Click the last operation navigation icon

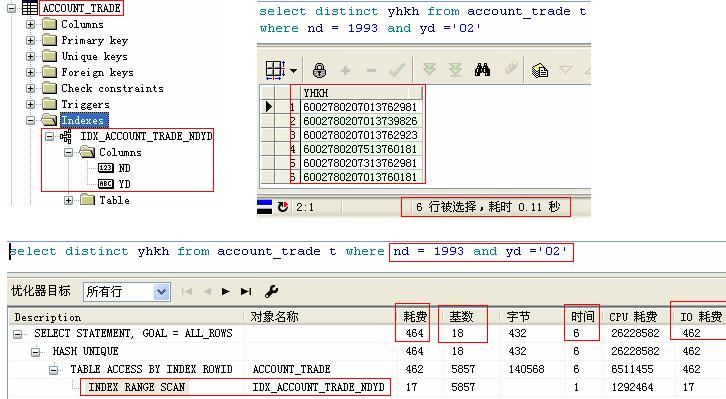coord(246,292)
